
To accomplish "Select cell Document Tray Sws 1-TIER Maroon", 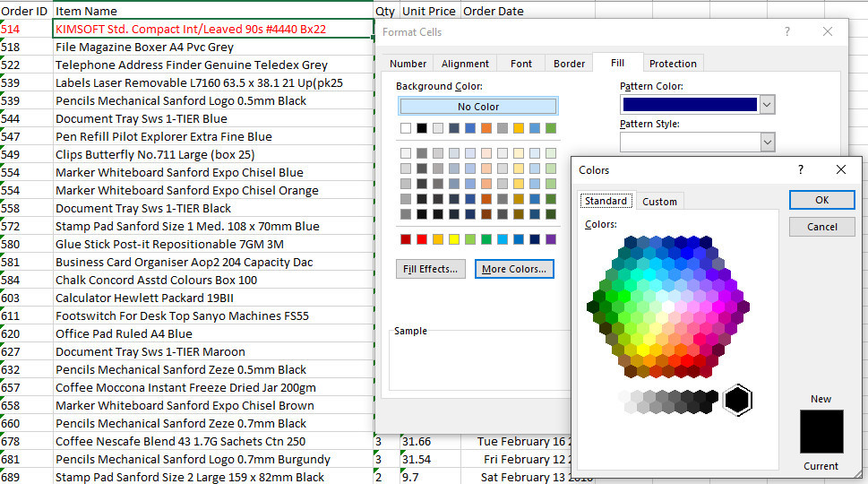I will click(213, 351).
